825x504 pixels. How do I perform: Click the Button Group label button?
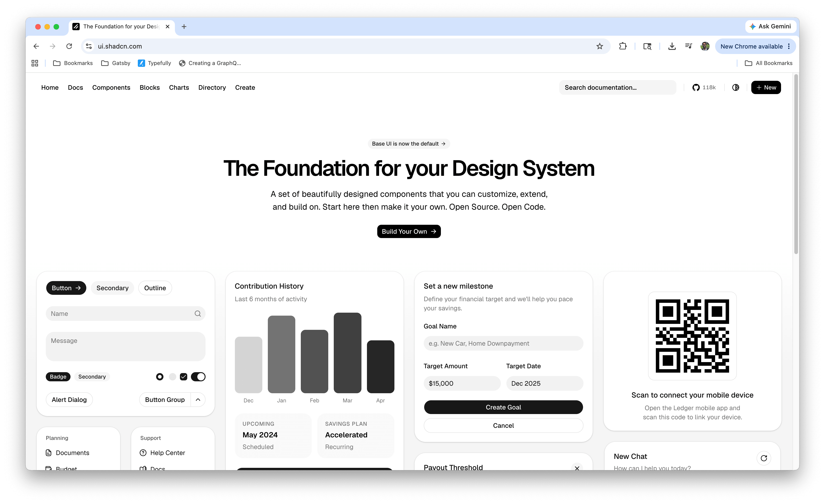[165, 400]
